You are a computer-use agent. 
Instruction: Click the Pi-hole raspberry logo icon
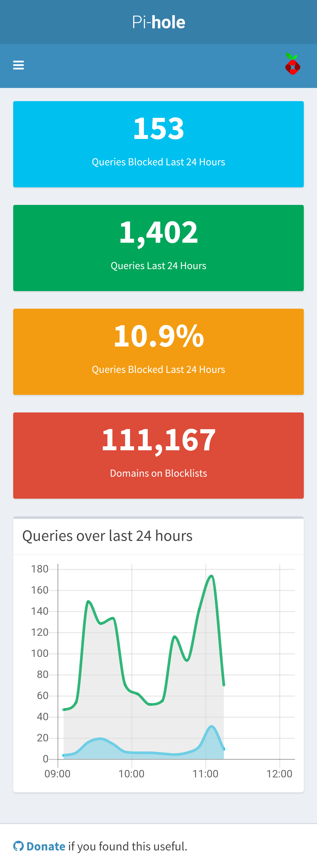click(292, 64)
